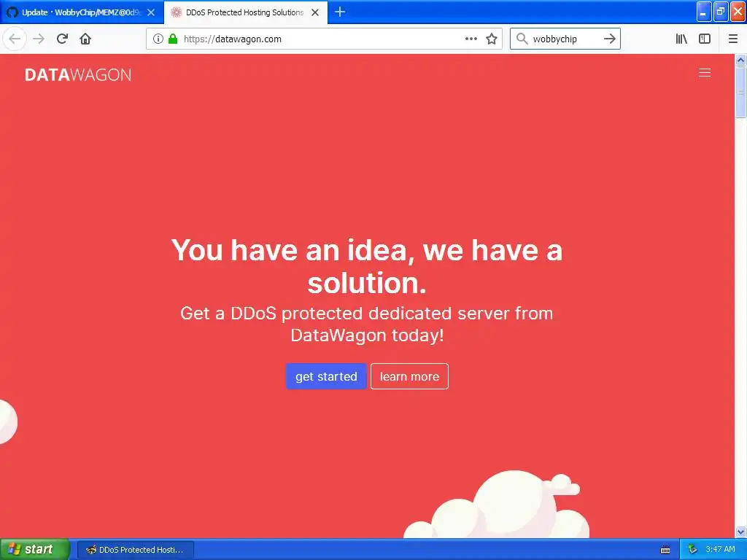Open the Firefox hamburger menu
The height and width of the screenshot is (560, 747).
pos(732,39)
